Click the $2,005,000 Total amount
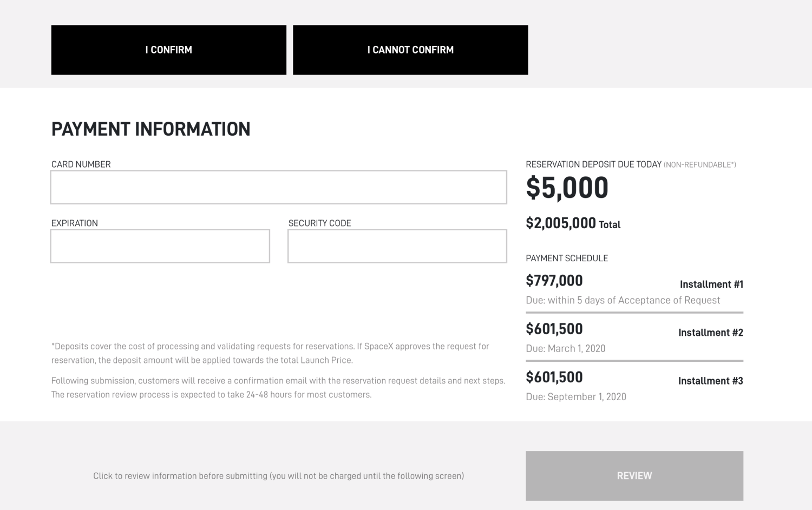Screen dimensions: 812x510 coord(573,223)
